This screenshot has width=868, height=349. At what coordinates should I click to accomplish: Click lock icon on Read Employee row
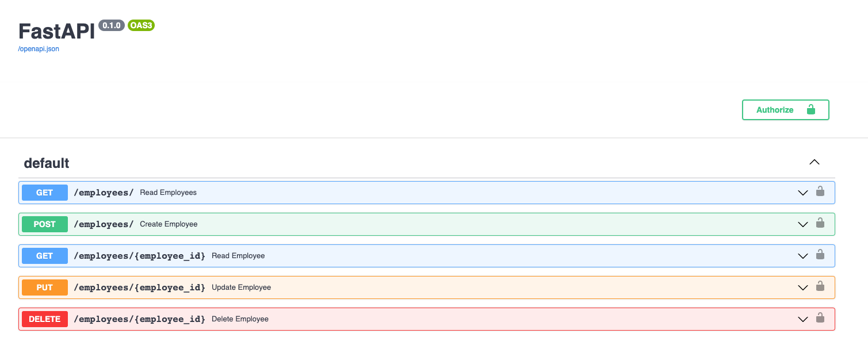(x=820, y=255)
